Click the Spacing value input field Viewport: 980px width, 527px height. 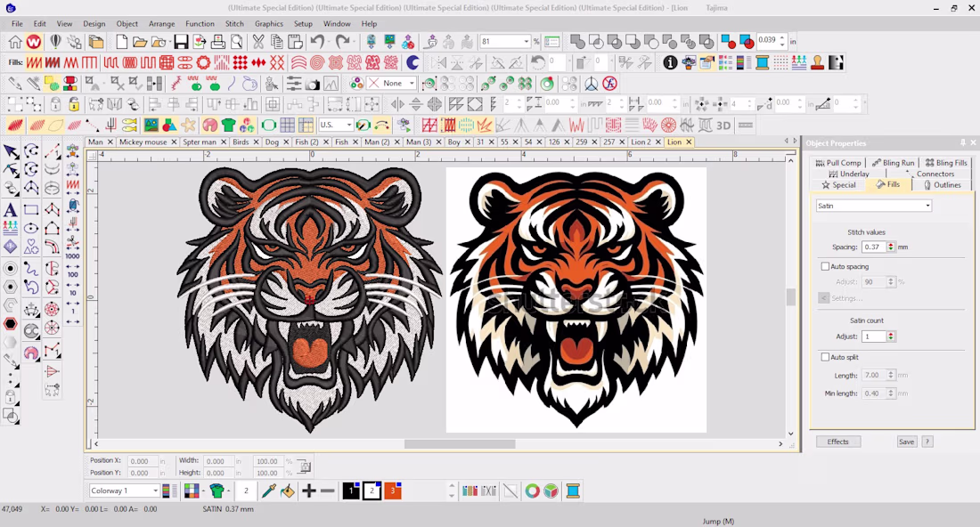873,247
